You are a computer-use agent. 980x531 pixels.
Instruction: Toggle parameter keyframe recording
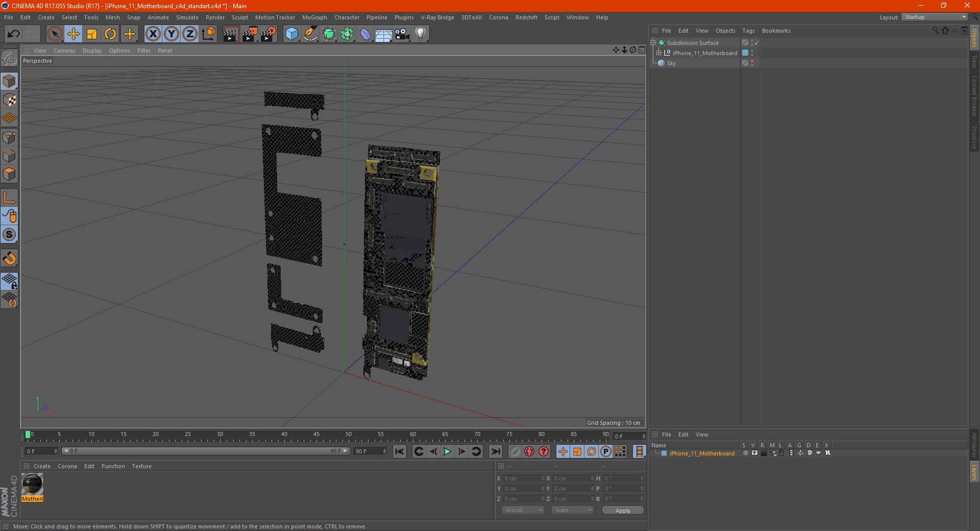(606, 451)
